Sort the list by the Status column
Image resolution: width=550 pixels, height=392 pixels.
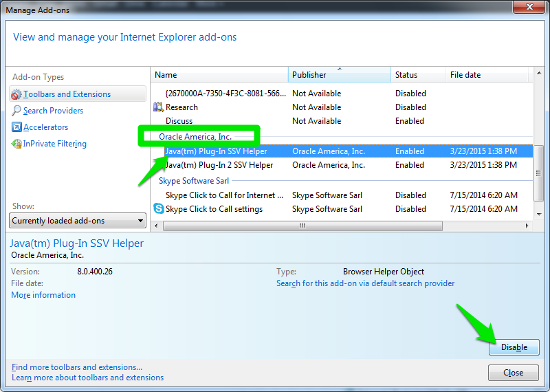418,75
